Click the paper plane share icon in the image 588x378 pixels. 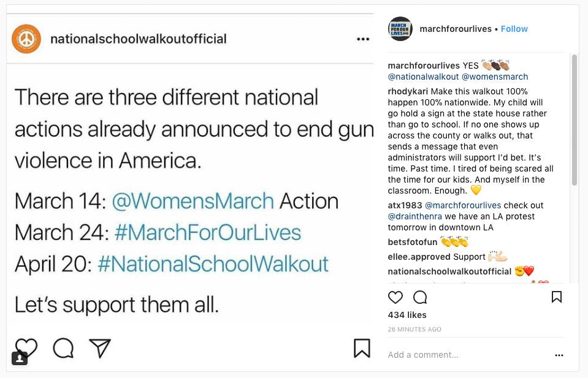(x=100, y=348)
